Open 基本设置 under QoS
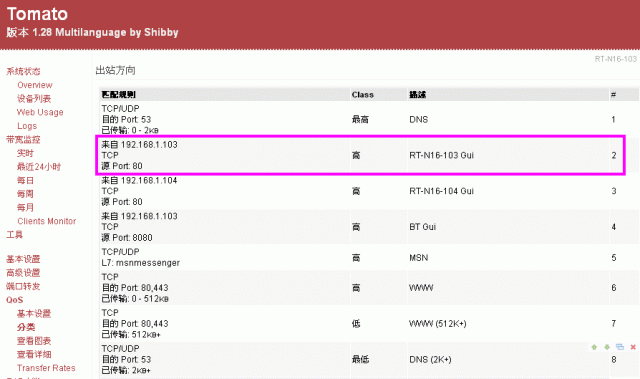Viewport: 640px width, 379px height. pos(34,313)
